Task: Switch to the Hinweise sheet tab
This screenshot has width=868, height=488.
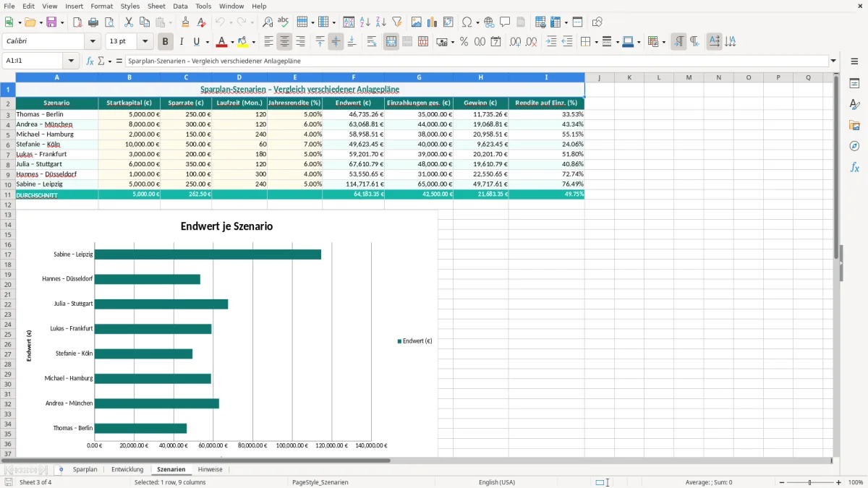Action: [x=210, y=469]
